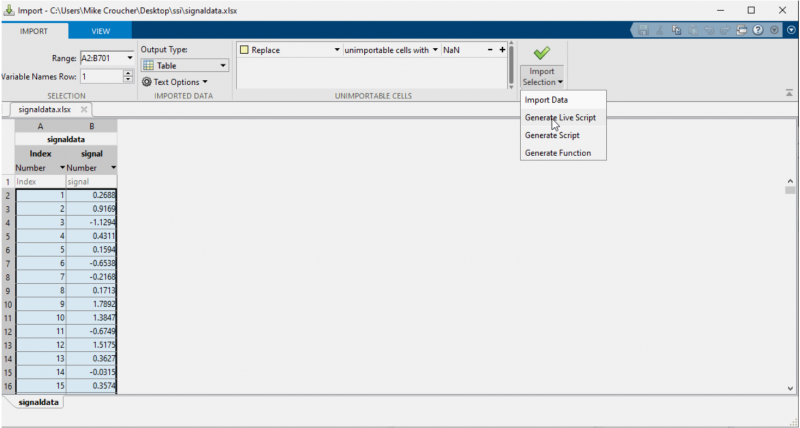
Task: Click the yellow Replace rule square
Action: pyautogui.click(x=244, y=50)
